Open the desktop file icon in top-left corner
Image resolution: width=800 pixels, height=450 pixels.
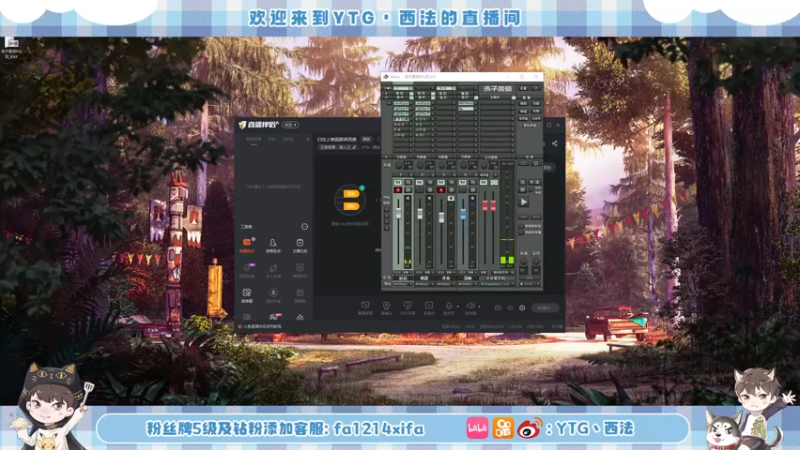[x=11, y=47]
